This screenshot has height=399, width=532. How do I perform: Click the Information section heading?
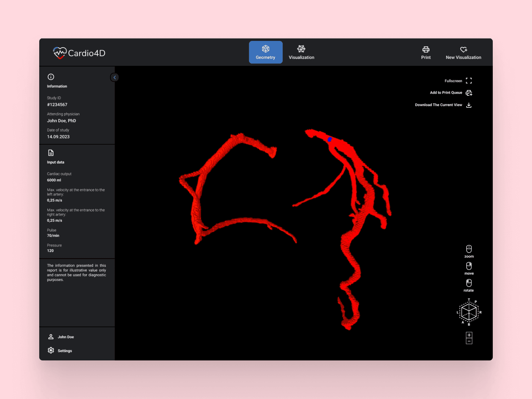(x=57, y=86)
